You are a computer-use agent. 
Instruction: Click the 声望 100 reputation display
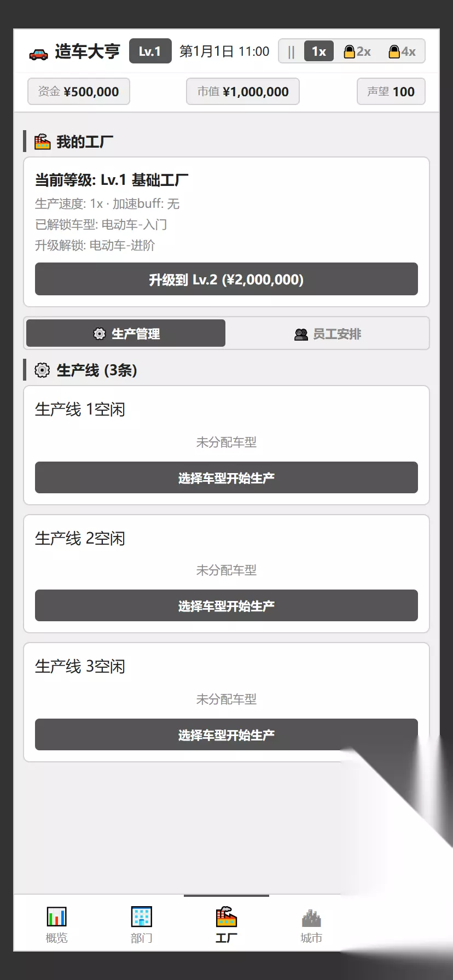click(391, 91)
